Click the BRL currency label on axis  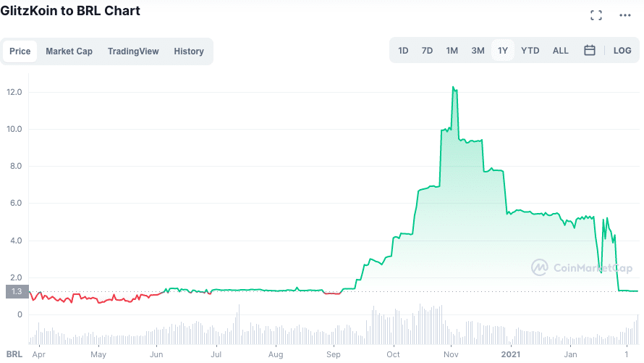pyautogui.click(x=14, y=354)
